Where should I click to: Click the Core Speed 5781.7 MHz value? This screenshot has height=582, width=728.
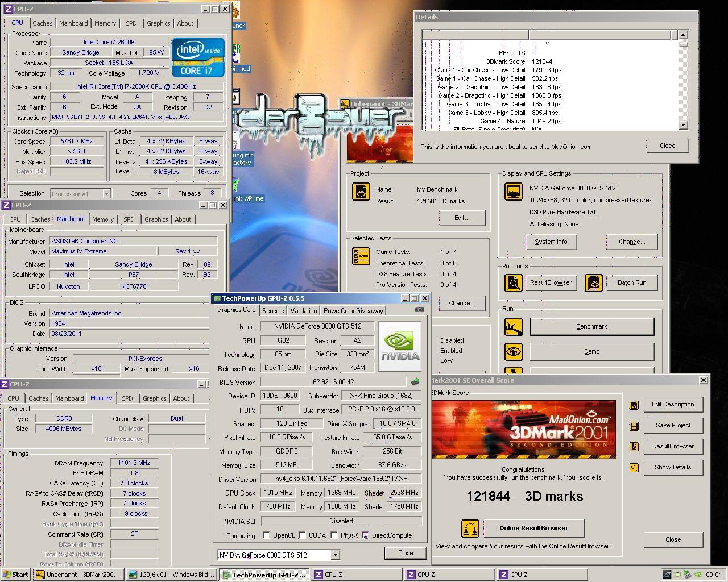coord(77,142)
